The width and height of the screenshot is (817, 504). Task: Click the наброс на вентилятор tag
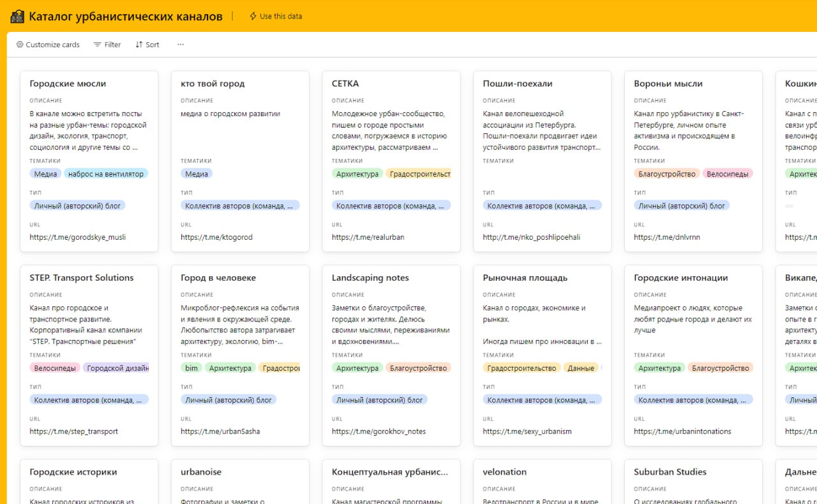106,174
